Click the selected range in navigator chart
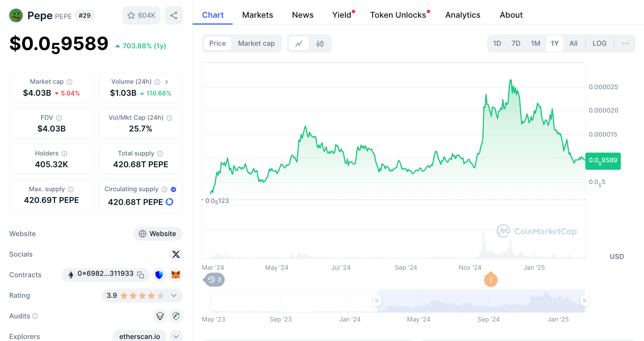Screen dimensions: 644x341 coord(481,301)
